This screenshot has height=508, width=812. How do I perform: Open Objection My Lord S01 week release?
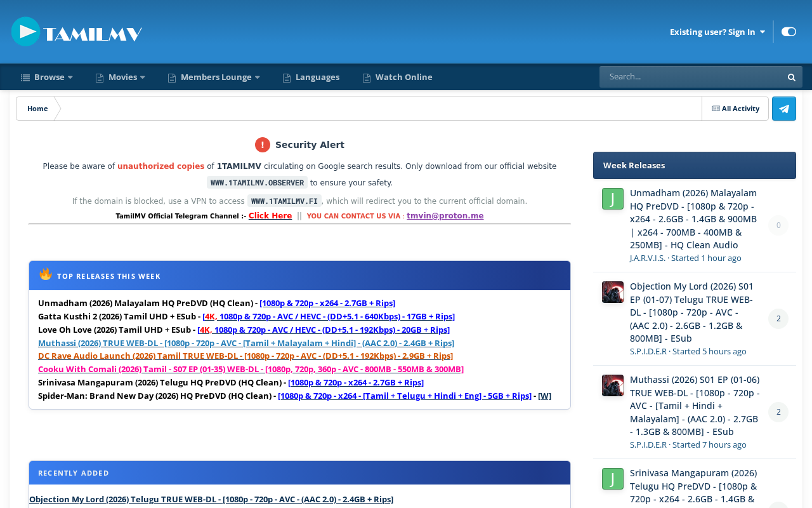[x=692, y=312]
